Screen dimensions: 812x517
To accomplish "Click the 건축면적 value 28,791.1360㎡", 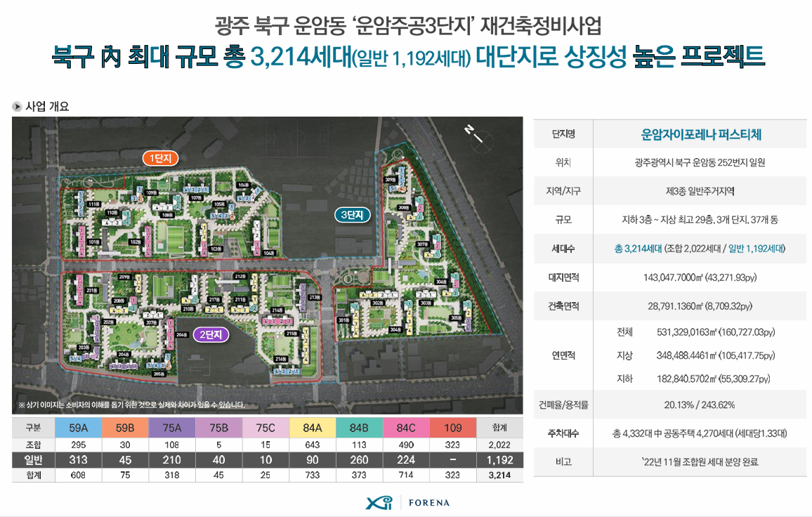I will point(700,306).
